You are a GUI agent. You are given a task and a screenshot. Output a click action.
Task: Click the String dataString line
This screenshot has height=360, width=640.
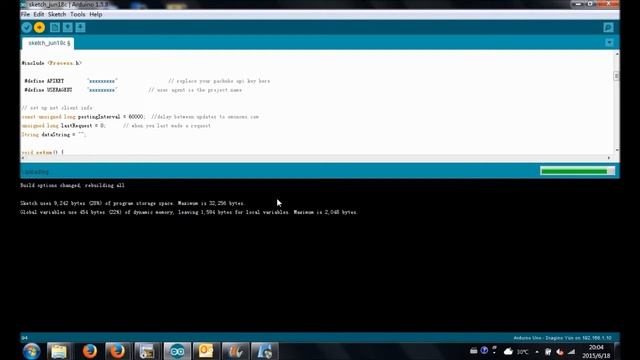point(53,135)
